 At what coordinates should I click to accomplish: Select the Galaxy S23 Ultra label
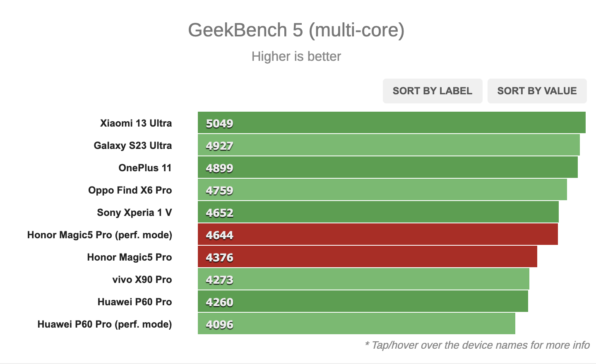tap(132, 146)
